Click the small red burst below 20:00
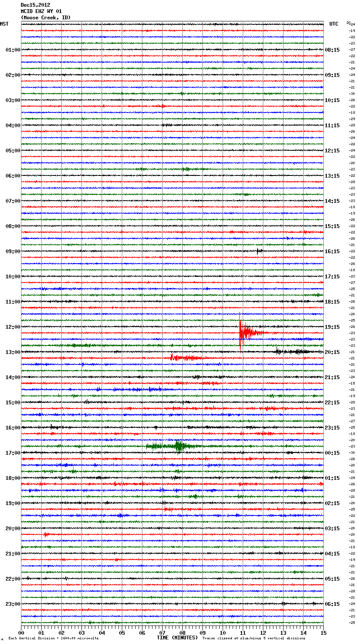The height and width of the screenshot is (644, 357). click(46, 534)
